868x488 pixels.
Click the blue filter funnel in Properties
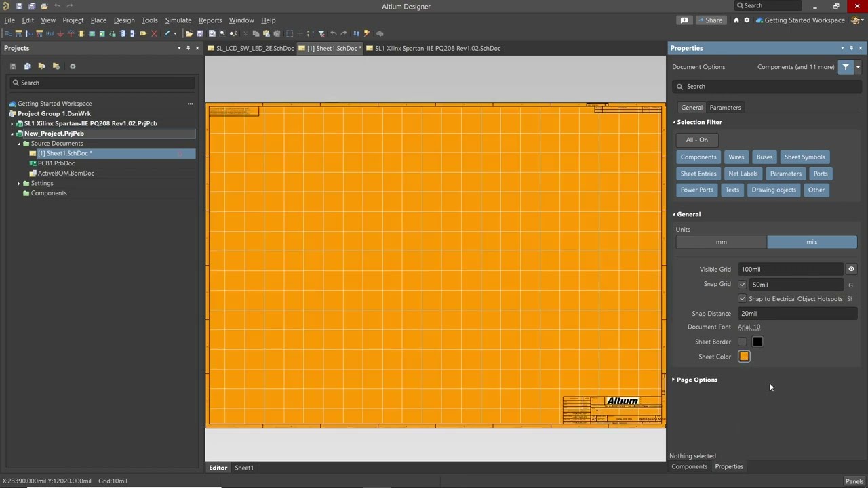(846, 67)
